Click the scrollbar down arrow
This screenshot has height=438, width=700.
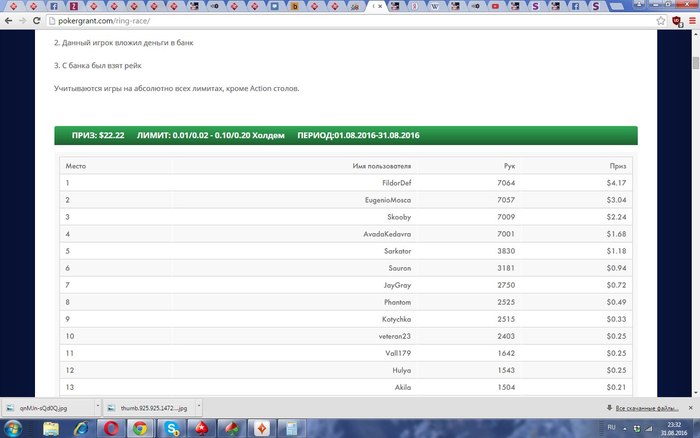[x=696, y=393]
